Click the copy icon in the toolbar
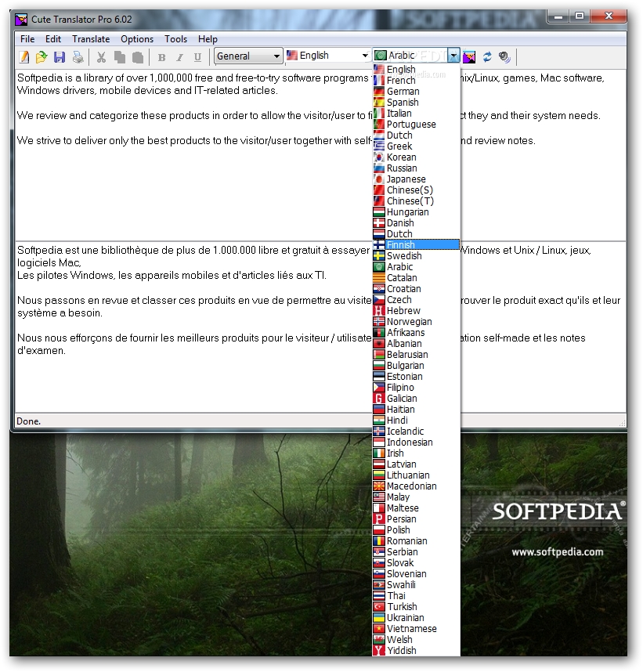The width and height of the screenshot is (643, 672). 120,57
